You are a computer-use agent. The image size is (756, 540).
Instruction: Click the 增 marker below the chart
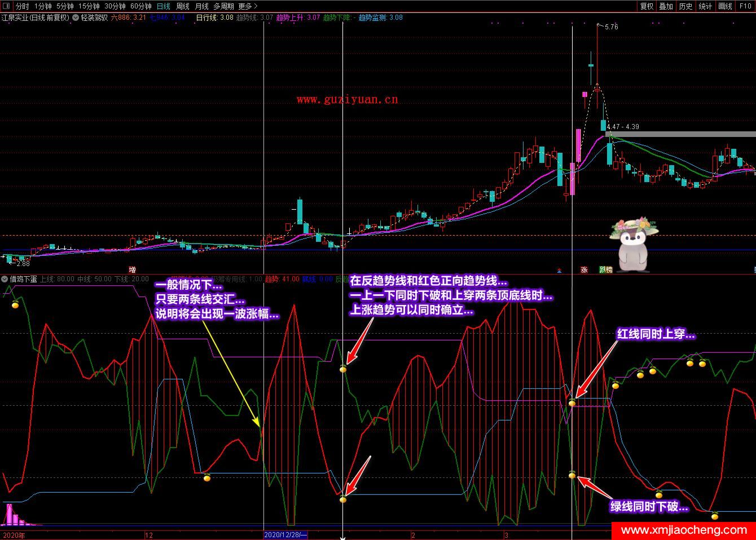[133, 270]
